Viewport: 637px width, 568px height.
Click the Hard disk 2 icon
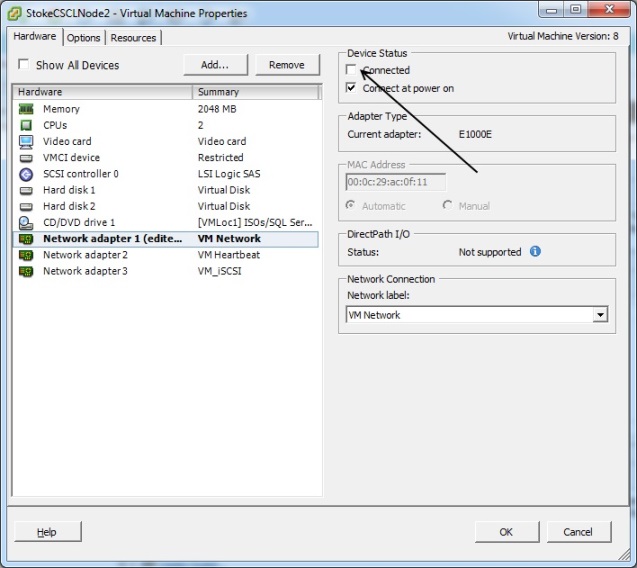coord(26,207)
